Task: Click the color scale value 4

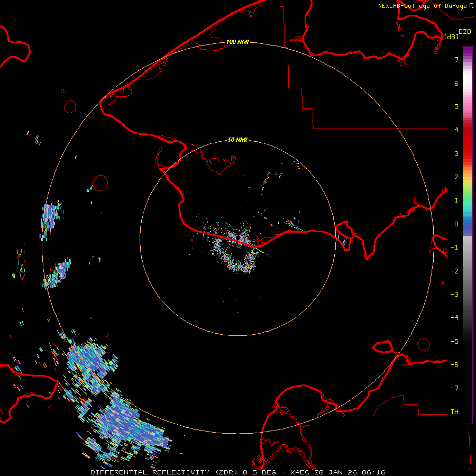Action: pos(456,130)
